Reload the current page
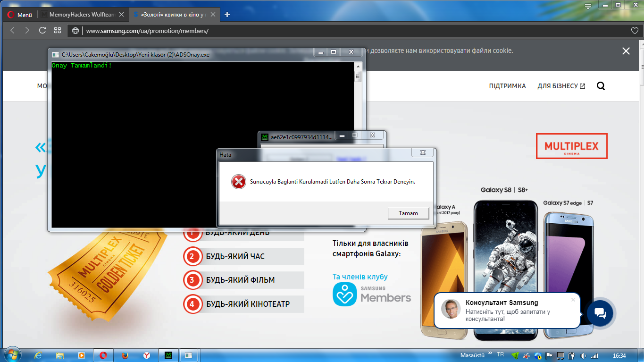 click(42, 30)
